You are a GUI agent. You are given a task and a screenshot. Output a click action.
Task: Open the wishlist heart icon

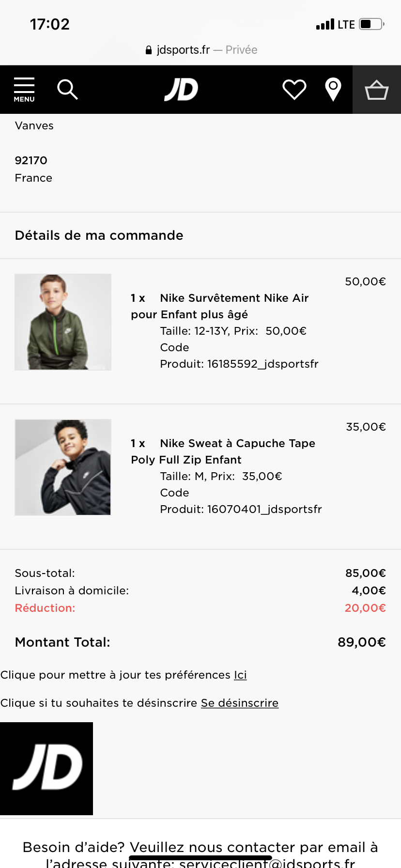(294, 90)
